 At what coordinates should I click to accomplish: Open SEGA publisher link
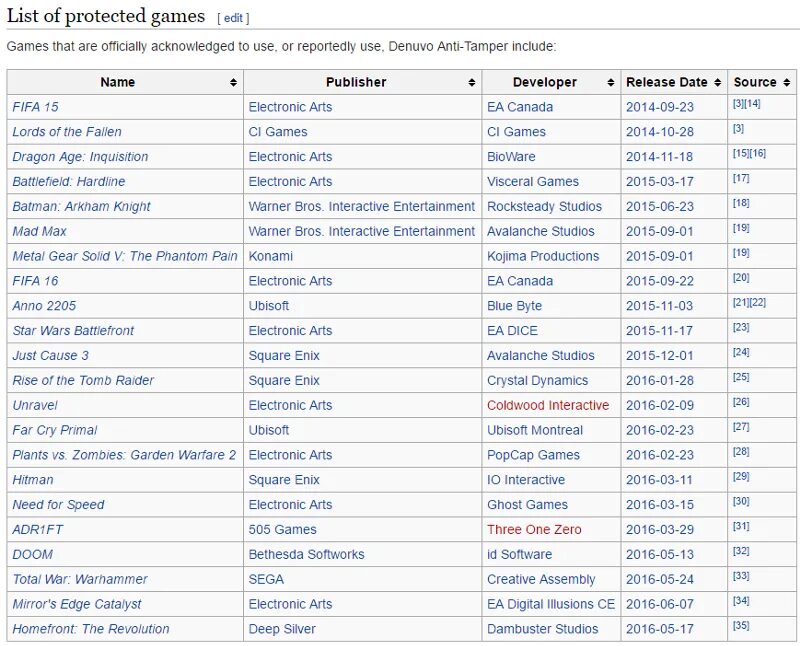click(266, 579)
